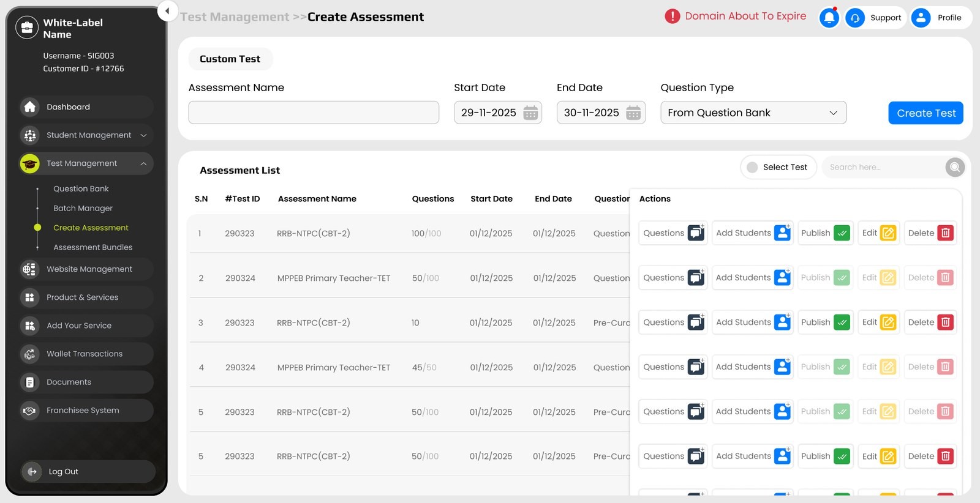Add Students to row 1 RRB-NTPC
The width and height of the screenshot is (980, 503).
click(x=752, y=233)
